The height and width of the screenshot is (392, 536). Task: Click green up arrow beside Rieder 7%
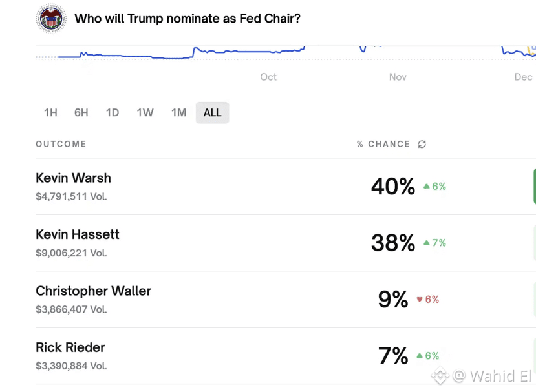click(x=420, y=356)
